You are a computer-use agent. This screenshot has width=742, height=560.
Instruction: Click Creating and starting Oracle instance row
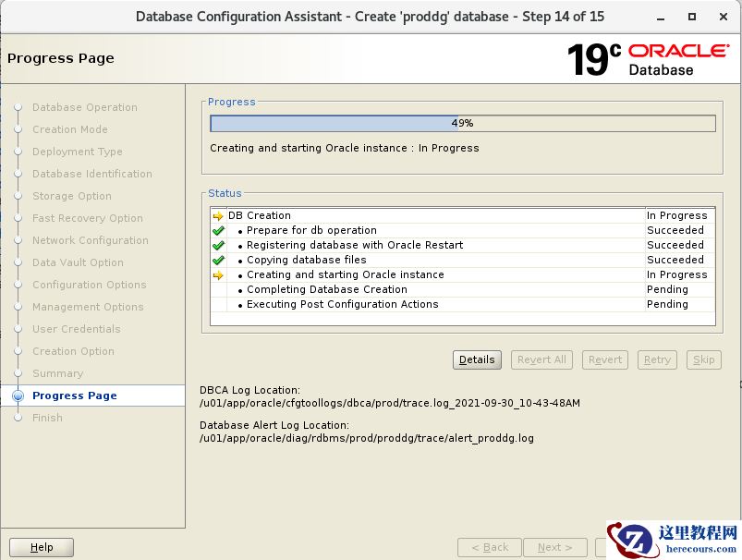(462, 275)
